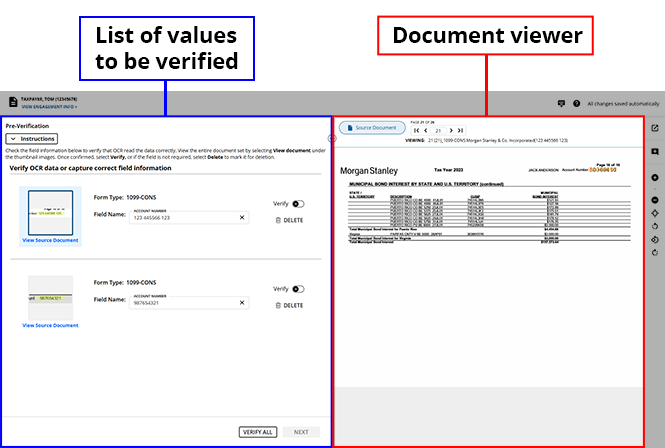The width and height of the screenshot is (665, 448).
Task: Jump to the last document page
Action: click(x=460, y=131)
